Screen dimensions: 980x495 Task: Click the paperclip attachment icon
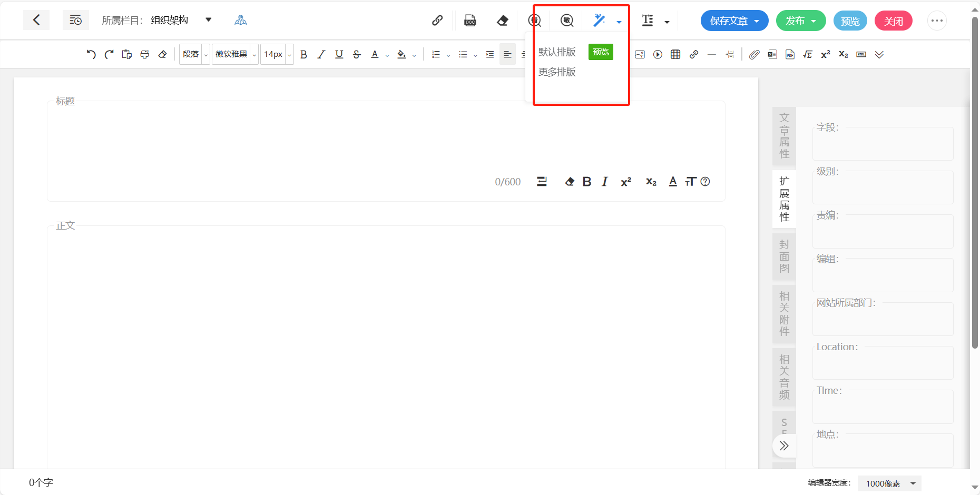pos(754,54)
